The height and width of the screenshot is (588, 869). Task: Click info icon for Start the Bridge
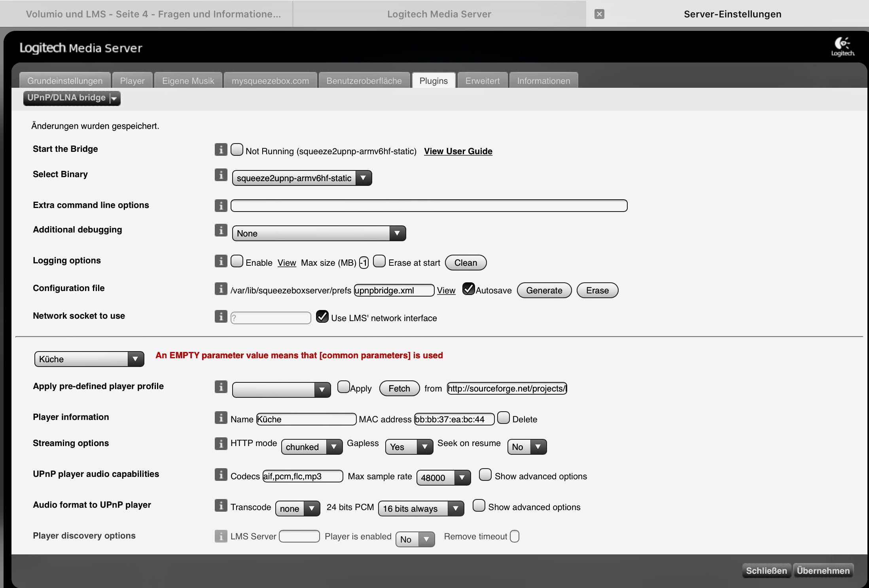click(x=221, y=149)
